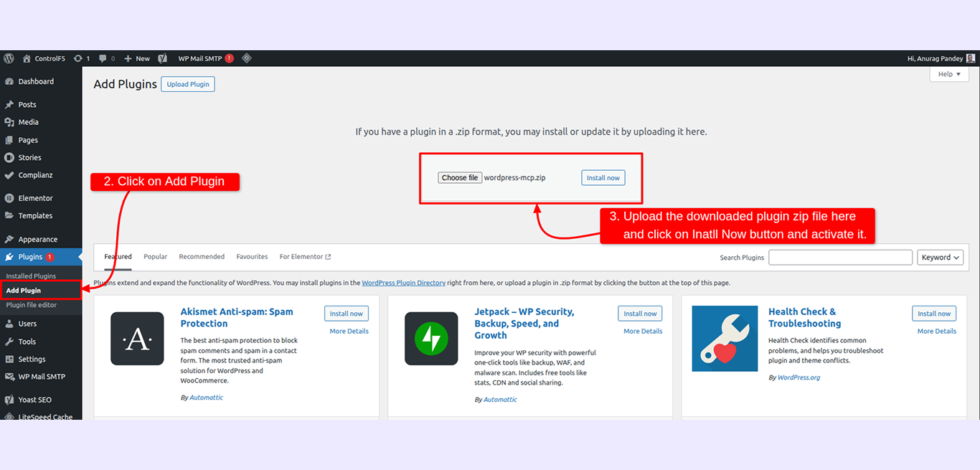Image resolution: width=980 pixels, height=470 pixels.
Task: Click the Tools wrench icon in sidebar
Action: pyautogui.click(x=9, y=342)
